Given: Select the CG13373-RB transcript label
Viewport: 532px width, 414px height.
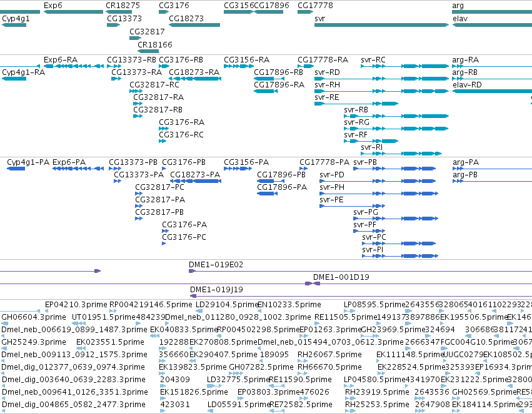Looking at the screenshot, I should click(x=132, y=60).
